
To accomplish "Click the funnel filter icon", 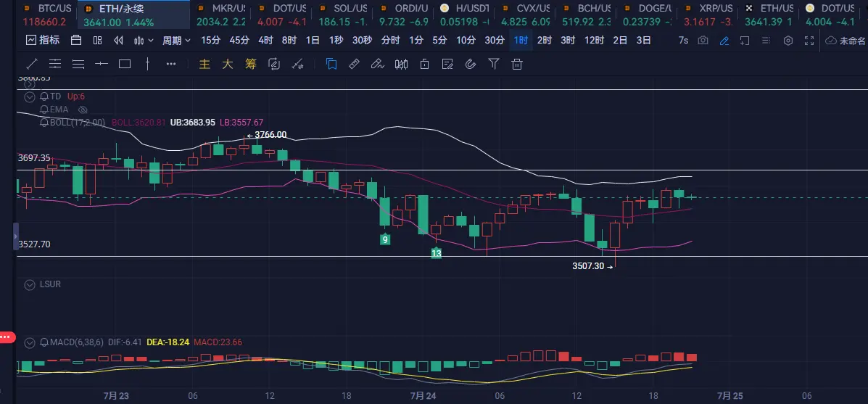I will [x=494, y=64].
